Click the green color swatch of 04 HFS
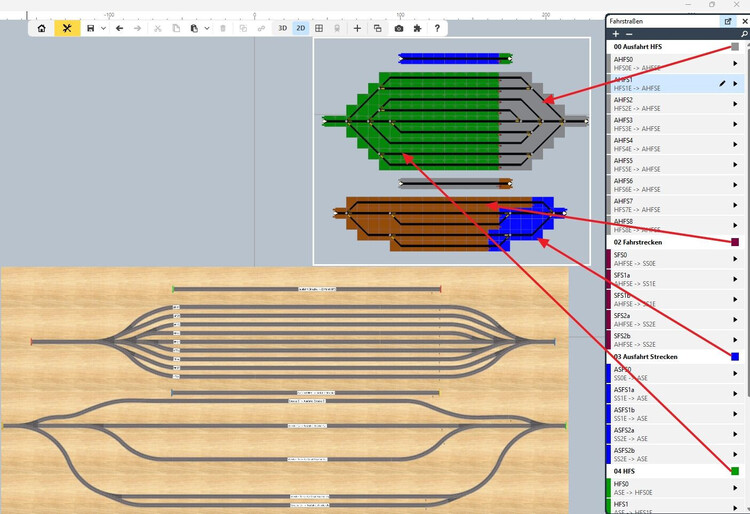Image resolution: width=750 pixels, height=514 pixels. (x=735, y=471)
